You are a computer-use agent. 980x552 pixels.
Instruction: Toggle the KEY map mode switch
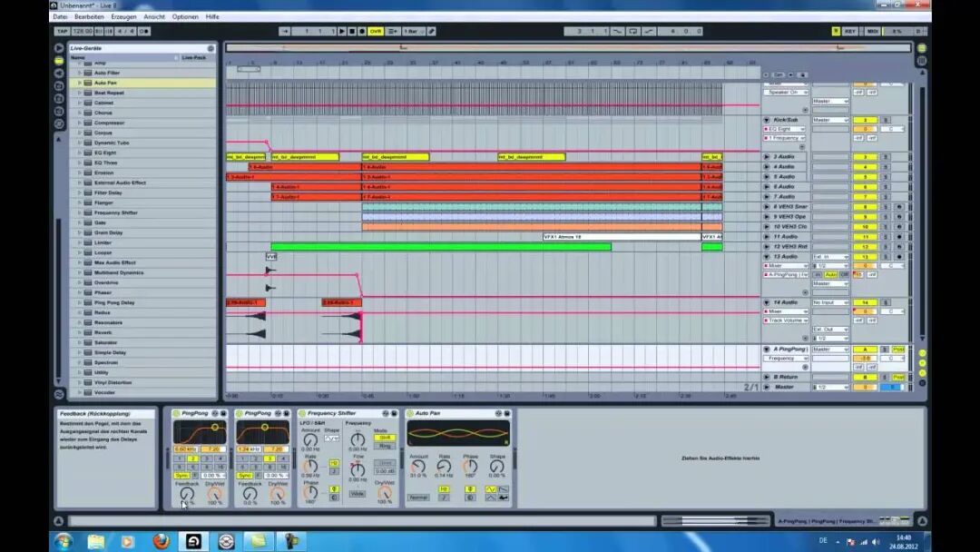pyautogui.click(x=850, y=31)
